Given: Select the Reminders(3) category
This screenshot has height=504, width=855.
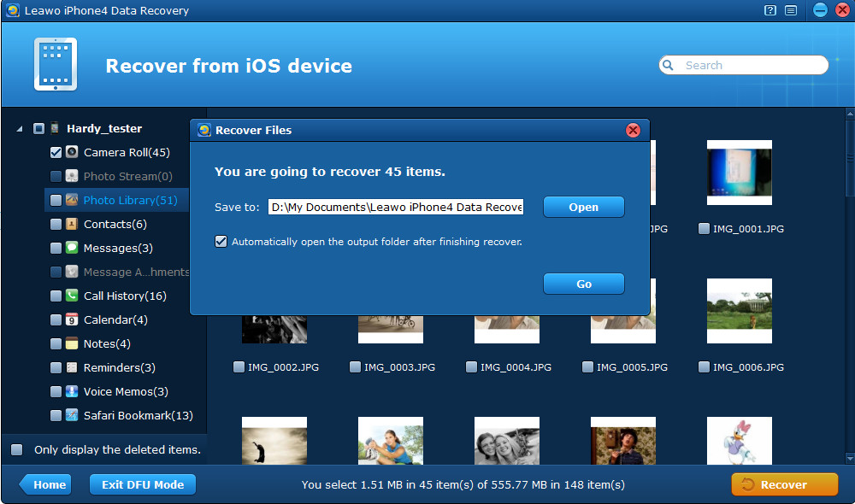Looking at the screenshot, I should 120,367.
